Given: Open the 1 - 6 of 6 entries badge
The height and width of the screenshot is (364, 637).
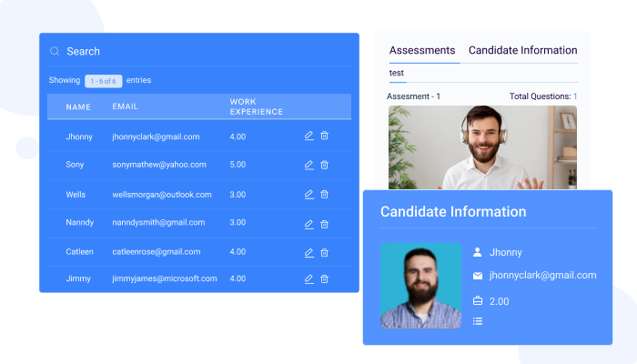Looking at the screenshot, I should click(x=103, y=81).
